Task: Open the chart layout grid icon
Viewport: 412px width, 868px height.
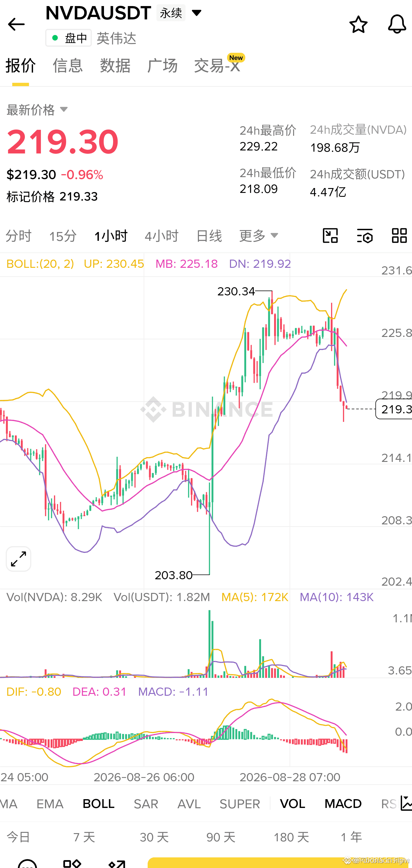Action: tap(399, 236)
